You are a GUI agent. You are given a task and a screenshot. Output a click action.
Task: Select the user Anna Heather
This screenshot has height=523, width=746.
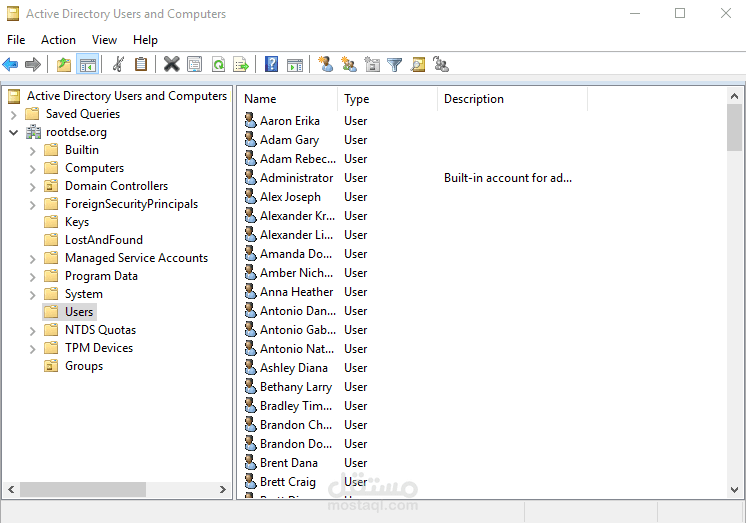coord(296,292)
